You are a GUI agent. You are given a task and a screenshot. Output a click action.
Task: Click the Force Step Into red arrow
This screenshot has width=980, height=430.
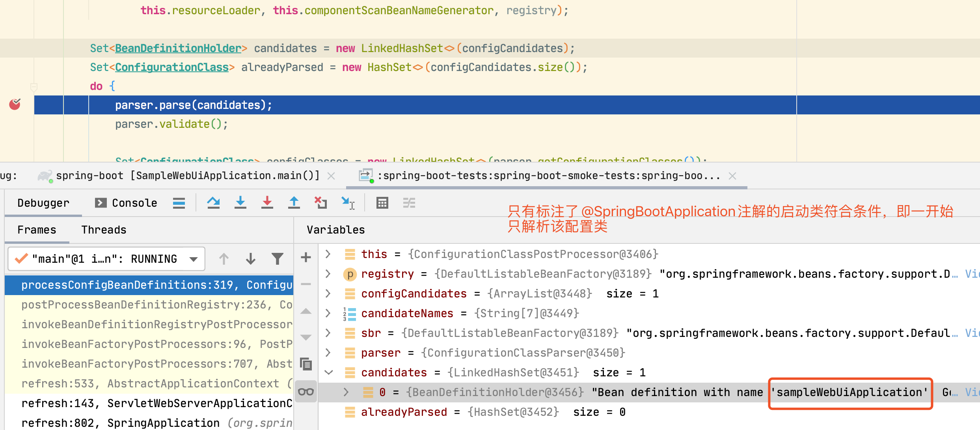pyautogui.click(x=267, y=203)
